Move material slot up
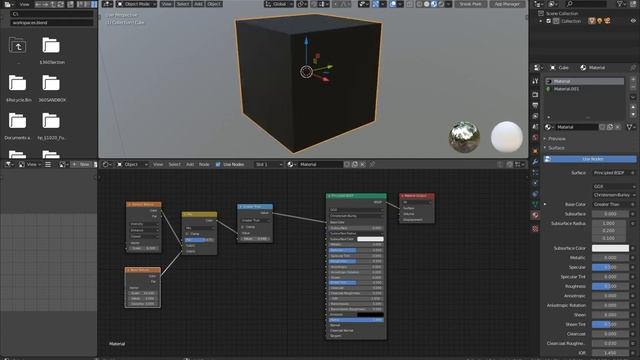The width and height of the screenshot is (640, 360). [x=633, y=107]
